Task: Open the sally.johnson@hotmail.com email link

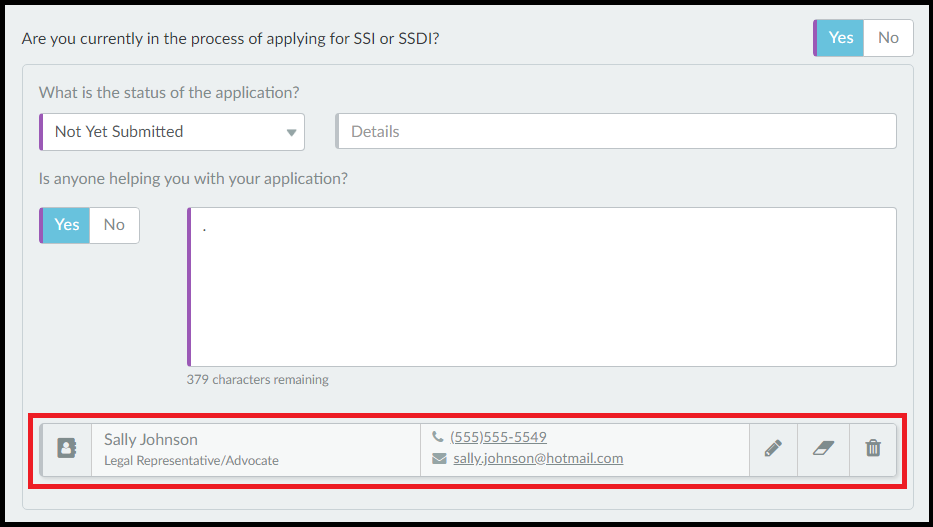Action: point(537,459)
